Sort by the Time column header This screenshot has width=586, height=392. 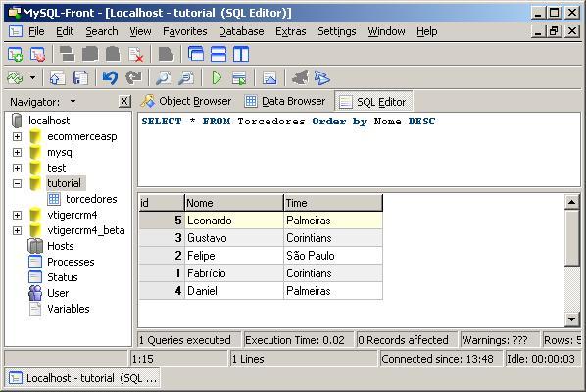click(333, 203)
